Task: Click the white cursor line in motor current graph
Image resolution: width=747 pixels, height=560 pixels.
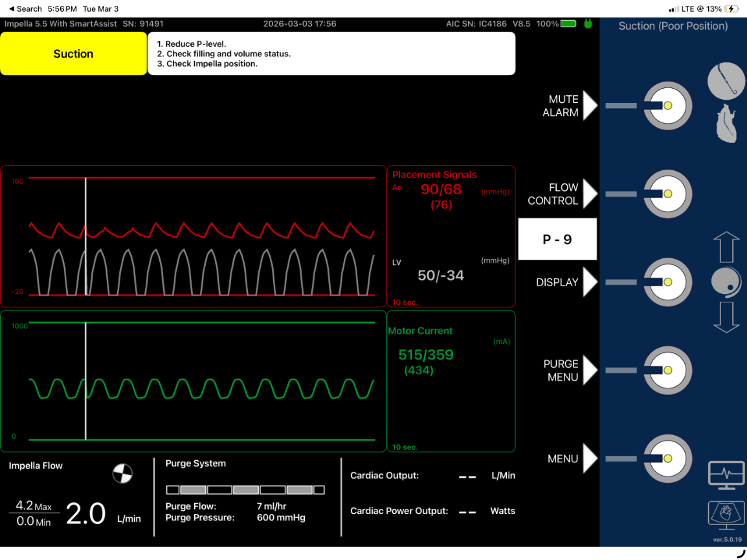Action: [x=85, y=381]
